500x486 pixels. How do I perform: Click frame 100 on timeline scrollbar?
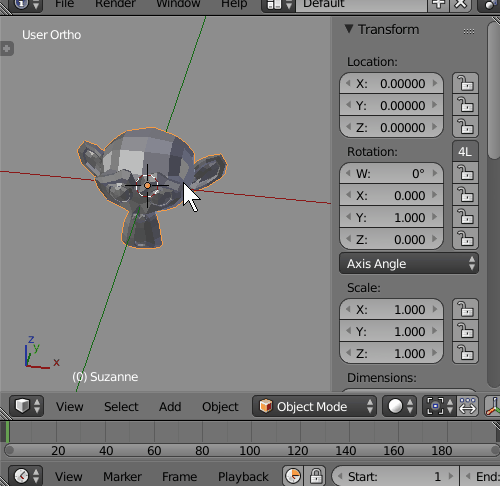tap(250, 451)
